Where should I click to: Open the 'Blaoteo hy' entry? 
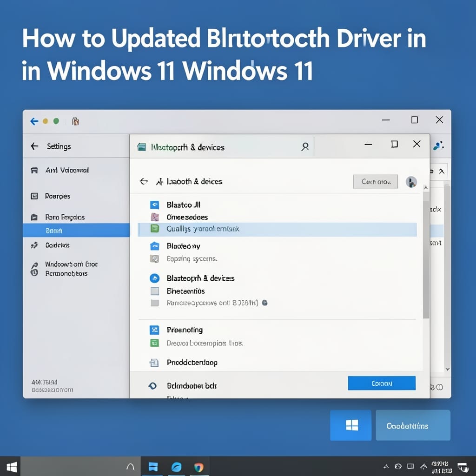[x=183, y=246]
